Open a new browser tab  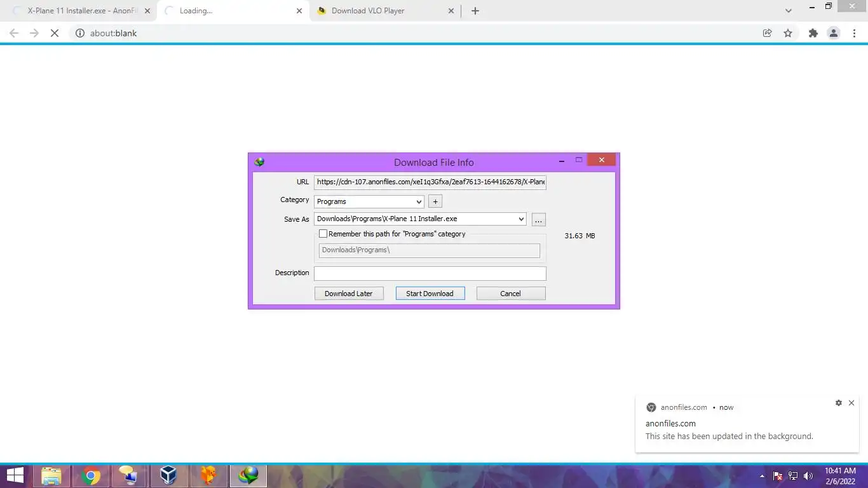coord(475,11)
